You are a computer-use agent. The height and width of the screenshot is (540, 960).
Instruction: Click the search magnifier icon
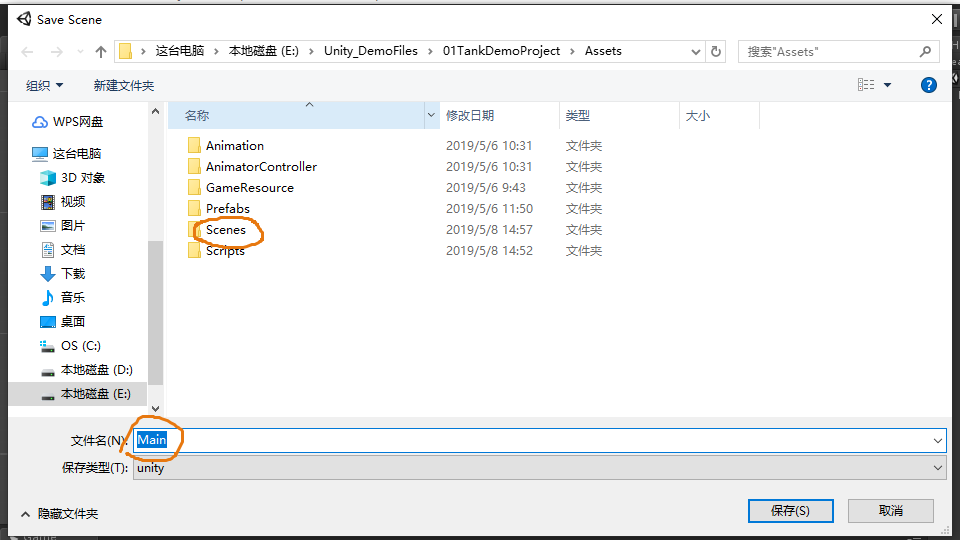click(925, 52)
